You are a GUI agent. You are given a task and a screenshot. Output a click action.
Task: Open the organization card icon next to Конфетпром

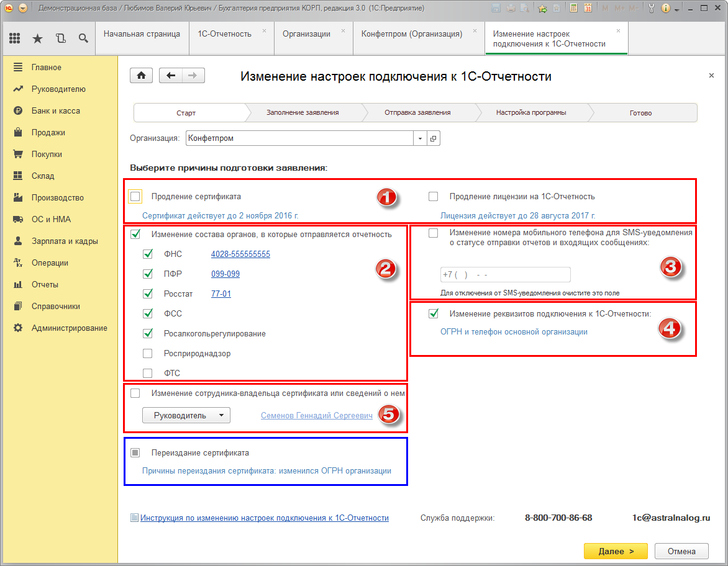pyautogui.click(x=433, y=138)
